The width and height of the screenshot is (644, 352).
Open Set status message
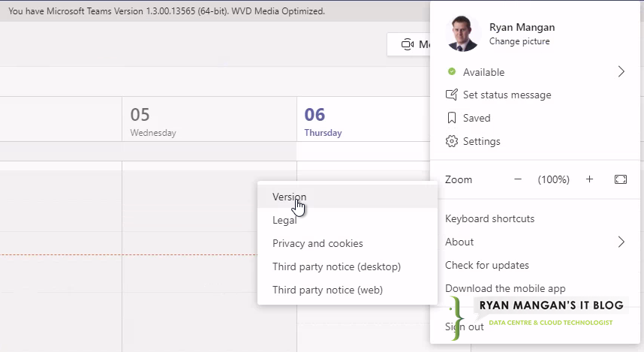507,95
